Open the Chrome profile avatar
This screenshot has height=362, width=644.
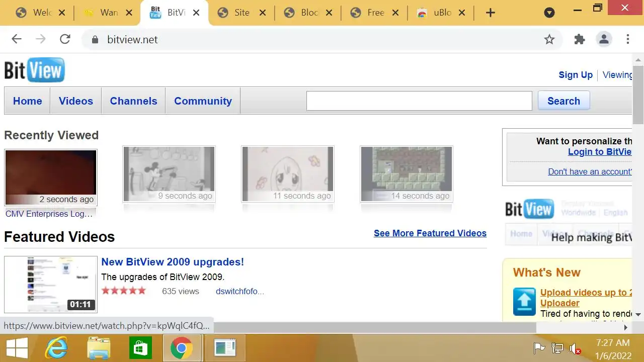(604, 39)
